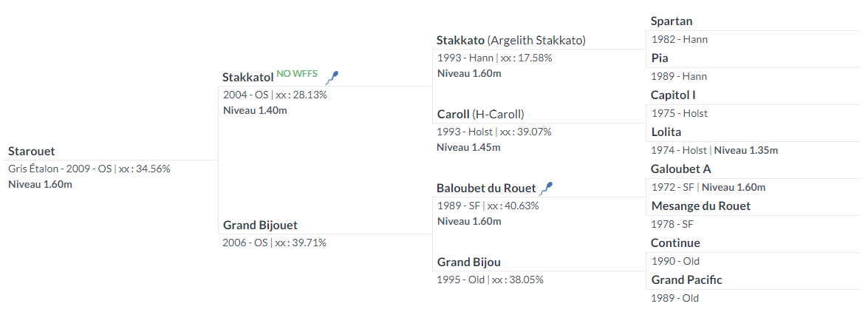This screenshot has height=315, width=868.
Task: View Galoubet A profile
Action: (x=680, y=169)
